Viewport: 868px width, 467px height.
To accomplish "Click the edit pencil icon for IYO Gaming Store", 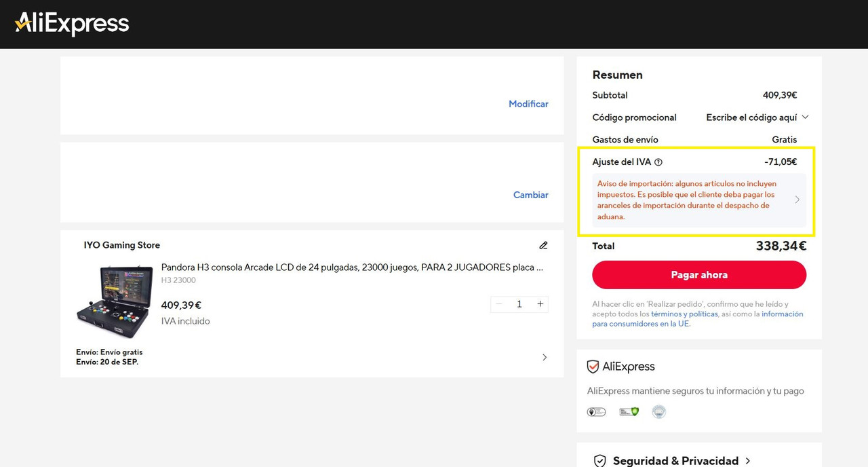I will [543, 245].
